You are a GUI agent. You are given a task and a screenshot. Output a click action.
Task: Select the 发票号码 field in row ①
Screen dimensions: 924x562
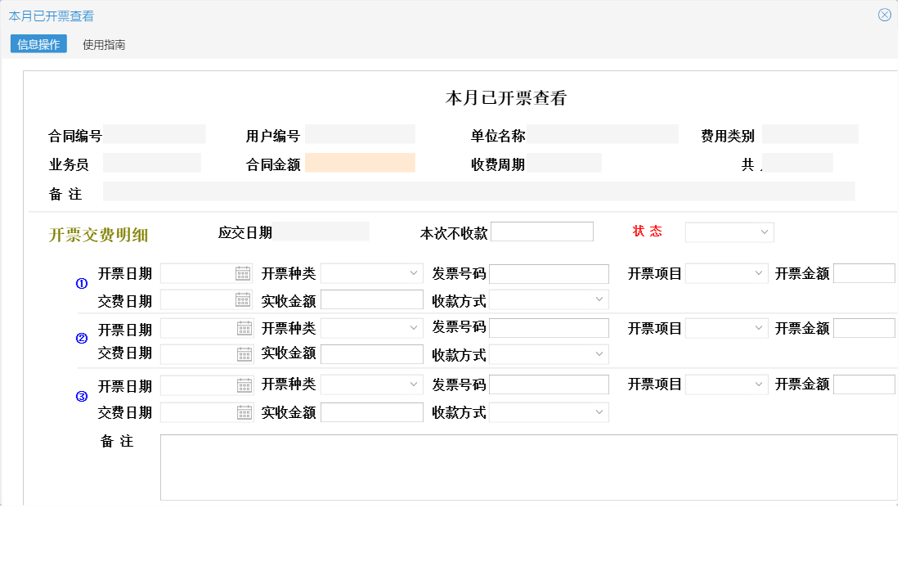[x=549, y=273]
